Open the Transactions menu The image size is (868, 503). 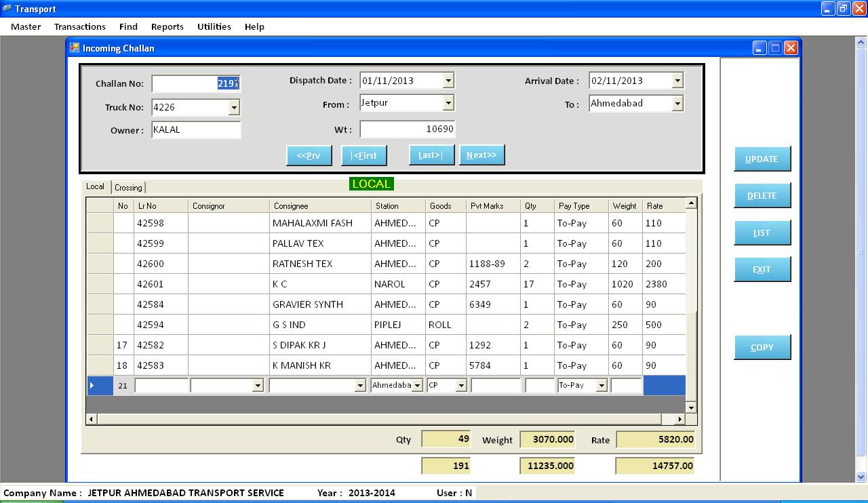[80, 26]
